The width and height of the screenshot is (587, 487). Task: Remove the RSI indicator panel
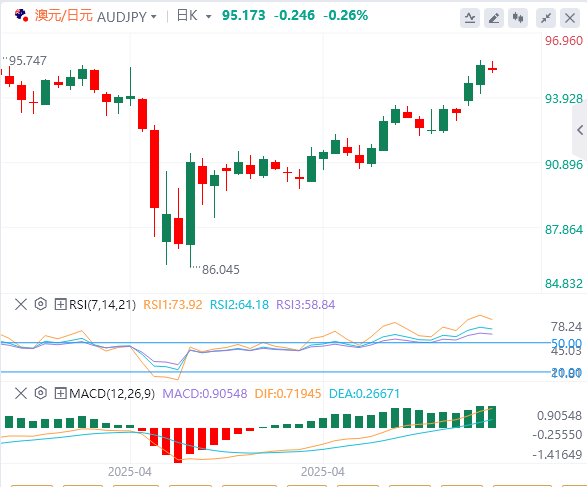[x=21, y=304]
